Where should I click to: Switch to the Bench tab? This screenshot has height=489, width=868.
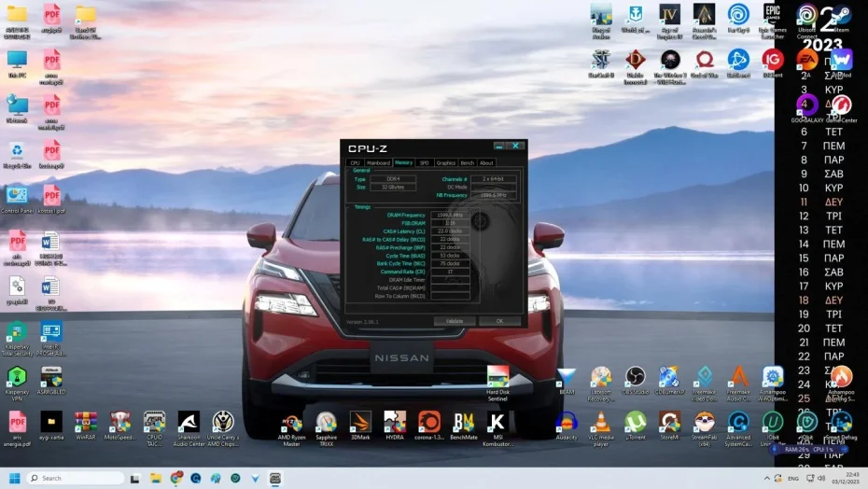click(x=467, y=162)
